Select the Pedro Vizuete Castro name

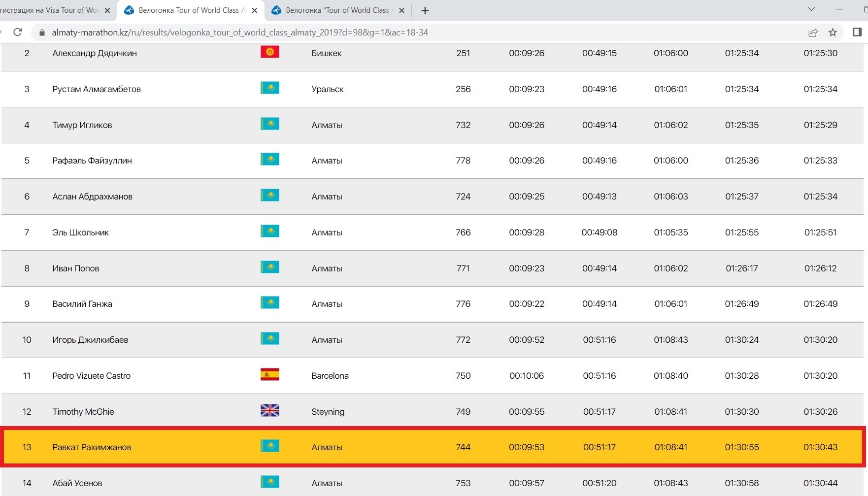(x=92, y=376)
